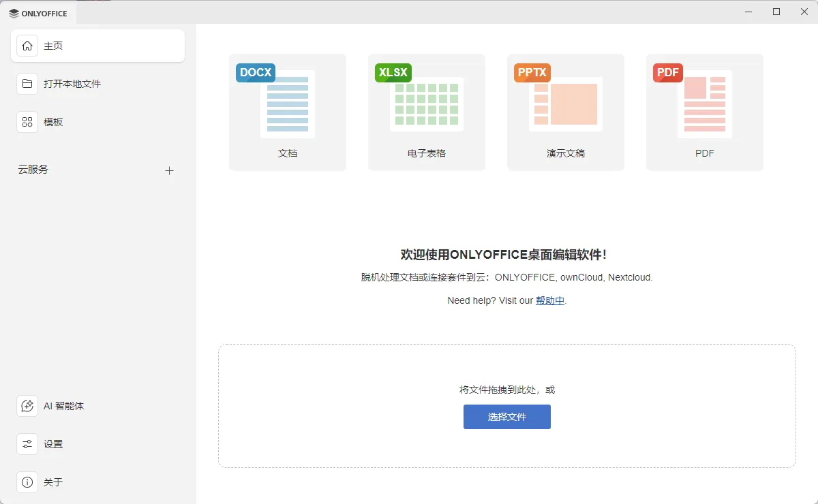
Task: Click the ONLYOFFICE logo in title bar
Action: (x=38, y=13)
